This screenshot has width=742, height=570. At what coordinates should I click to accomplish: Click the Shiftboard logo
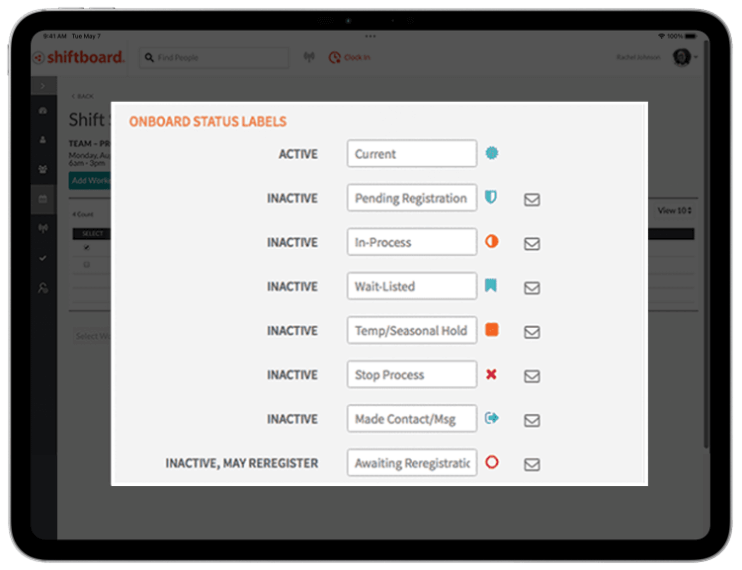[79, 57]
